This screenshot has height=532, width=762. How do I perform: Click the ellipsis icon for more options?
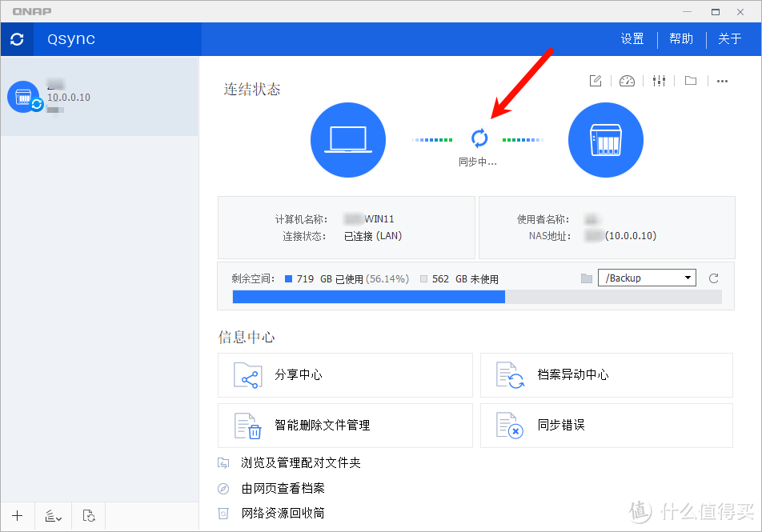pyautogui.click(x=722, y=81)
